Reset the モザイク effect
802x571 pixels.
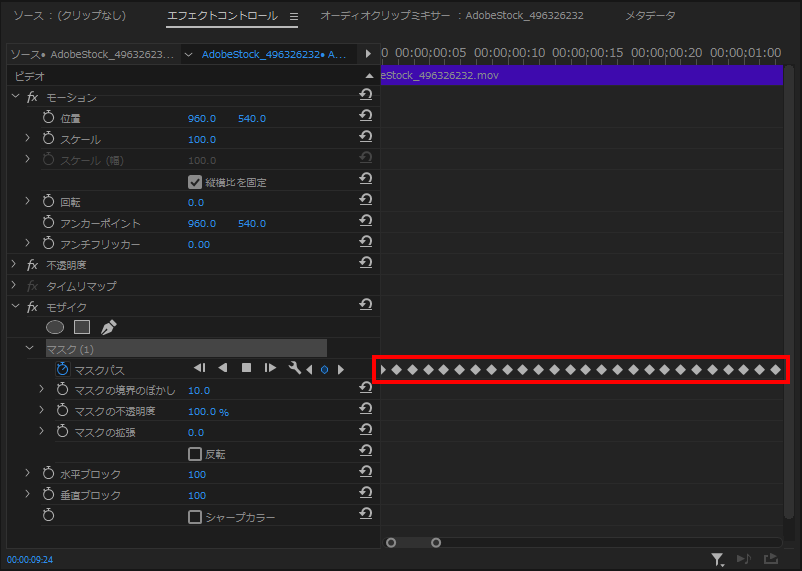(365, 305)
